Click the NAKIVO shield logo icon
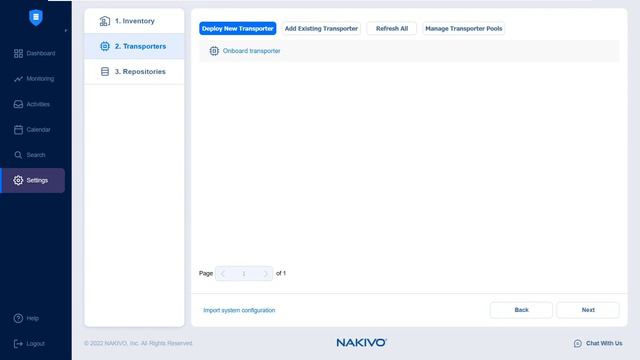Image resolution: width=640 pixels, height=360 pixels. [36, 17]
